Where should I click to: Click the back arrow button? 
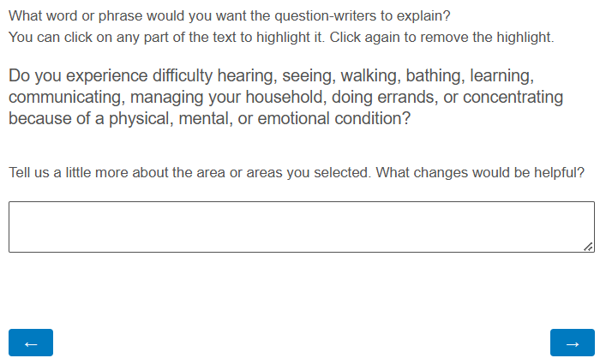(x=31, y=343)
